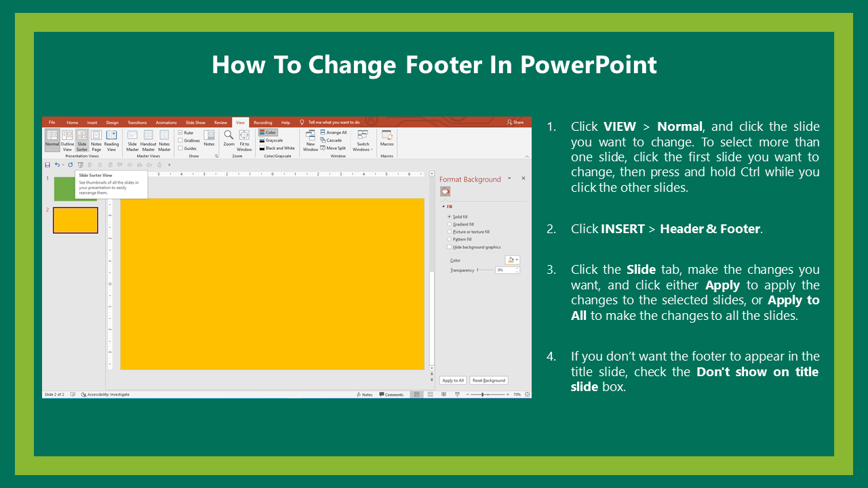
Task: Open the Design tab
Action: point(112,123)
